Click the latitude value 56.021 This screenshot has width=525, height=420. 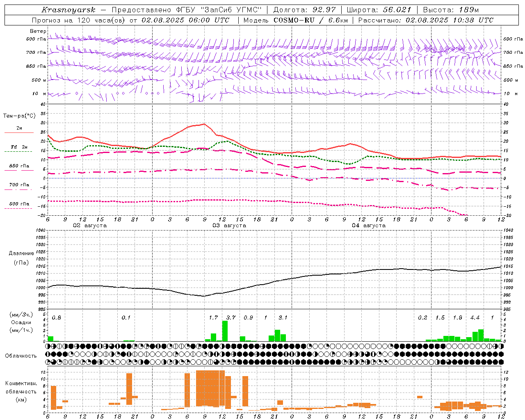coord(397,10)
